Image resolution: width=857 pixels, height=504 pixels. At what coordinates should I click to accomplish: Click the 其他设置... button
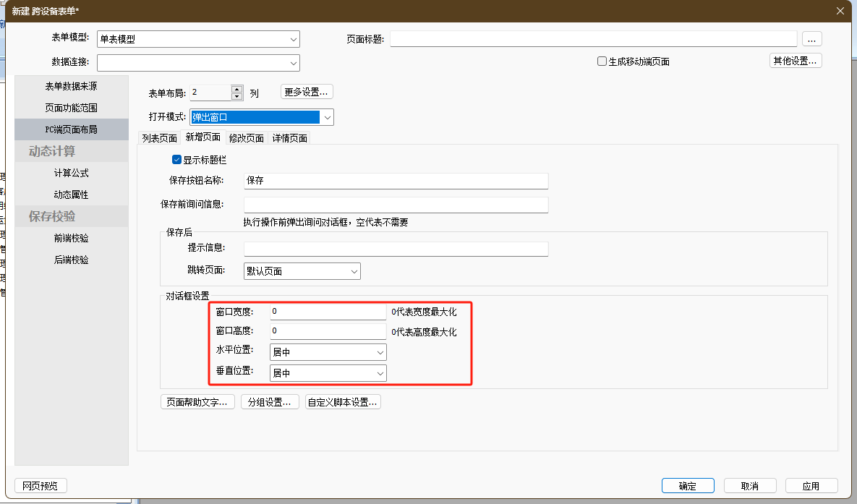795,61
